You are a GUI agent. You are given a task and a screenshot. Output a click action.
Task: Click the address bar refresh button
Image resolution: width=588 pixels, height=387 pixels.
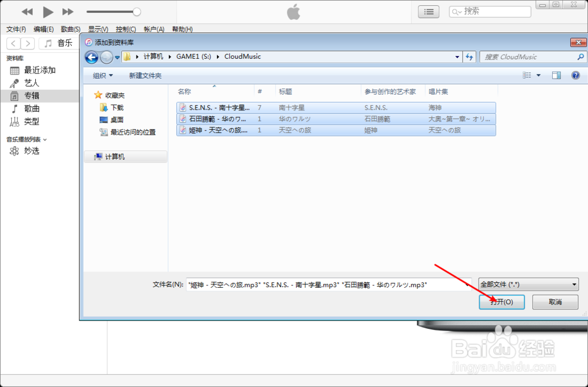tap(469, 57)
